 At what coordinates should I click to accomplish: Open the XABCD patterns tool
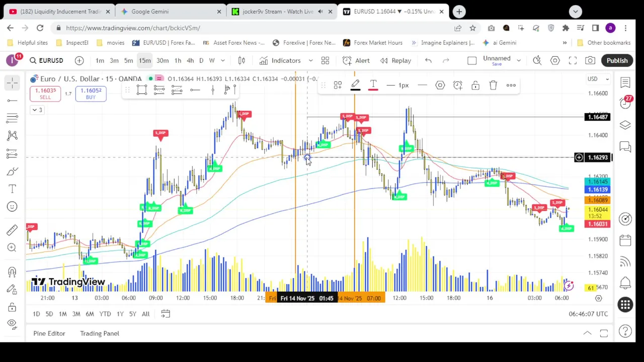pyautogui.click(x=12, y=136)
